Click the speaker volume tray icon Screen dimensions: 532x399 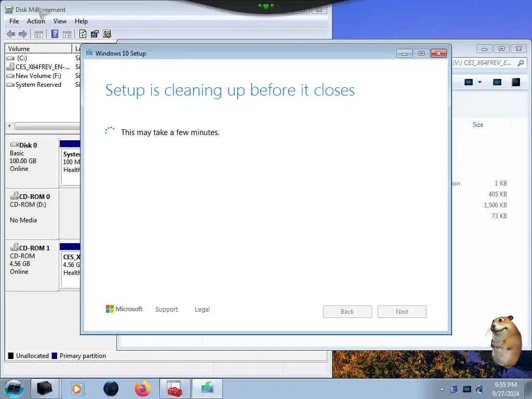[480, 389]
